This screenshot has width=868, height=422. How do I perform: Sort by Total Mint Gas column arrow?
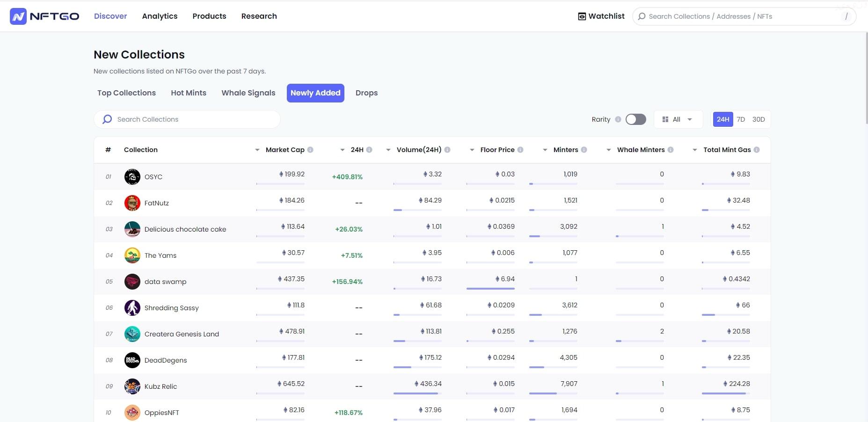pos(695,150)
